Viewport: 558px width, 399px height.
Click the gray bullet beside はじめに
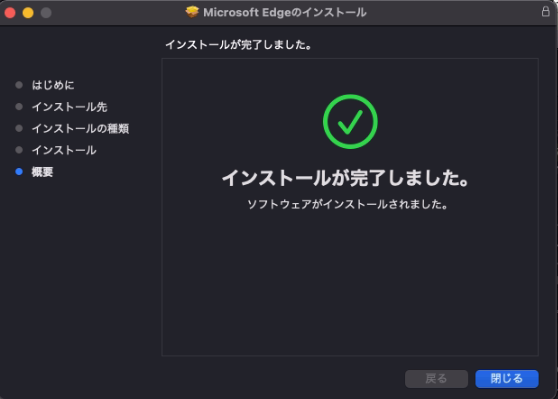(19, 85)
